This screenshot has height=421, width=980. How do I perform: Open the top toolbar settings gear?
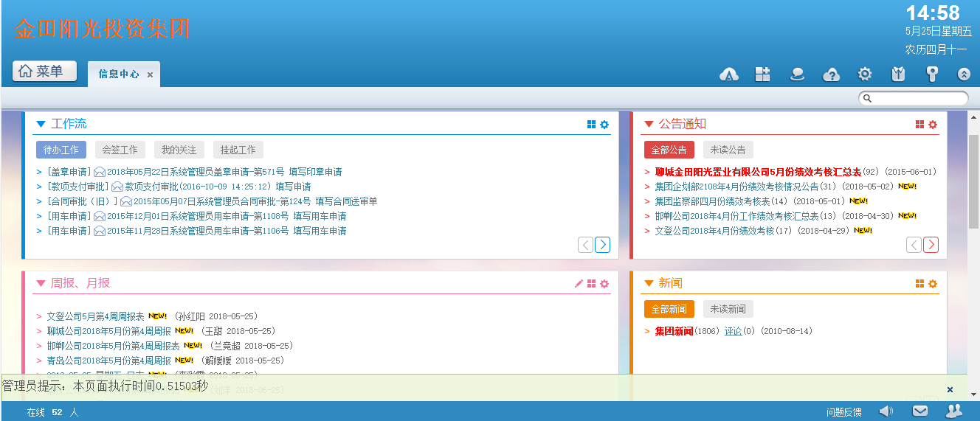[x=865, y=74]
